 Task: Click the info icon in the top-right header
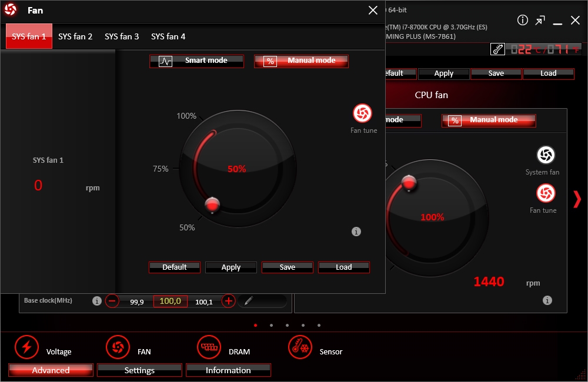point(522,21)
